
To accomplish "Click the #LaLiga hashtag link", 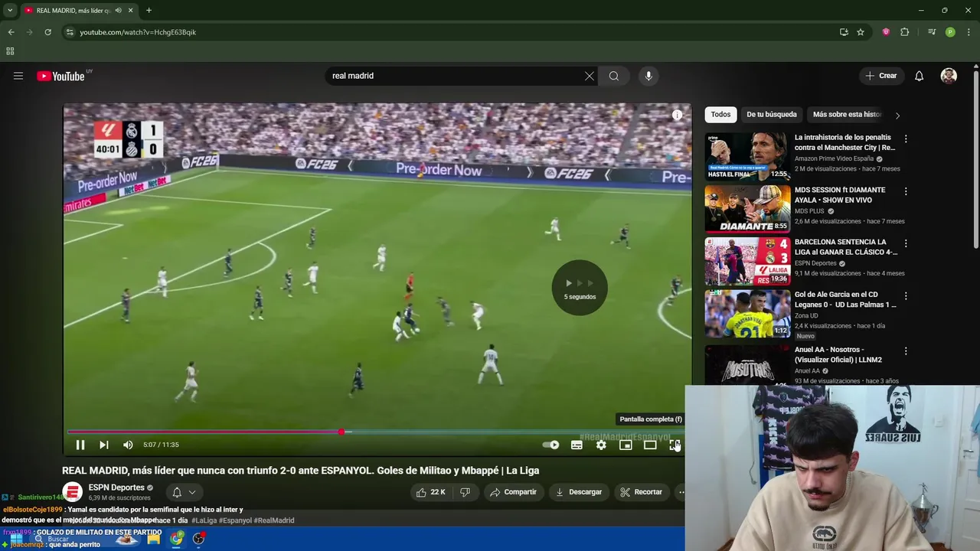I will [x=204, y=520].
